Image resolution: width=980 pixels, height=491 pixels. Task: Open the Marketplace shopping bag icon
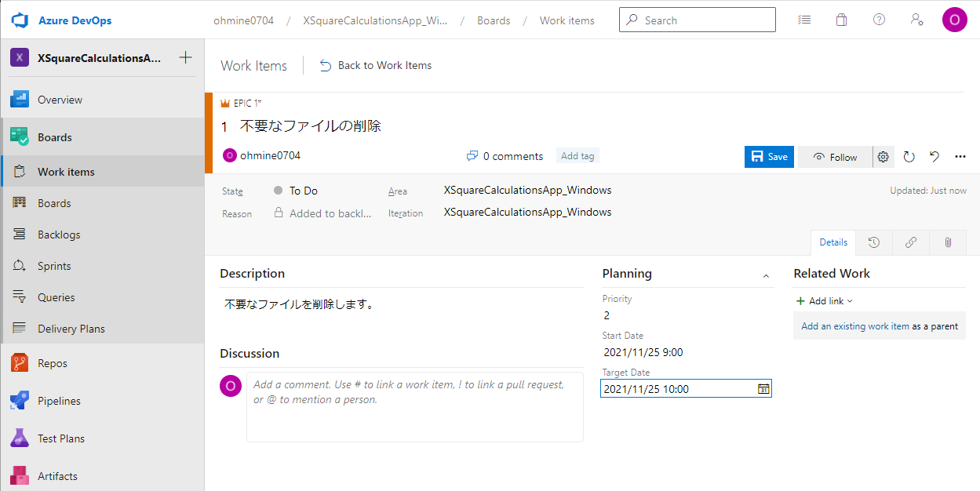tap(842, 20)
